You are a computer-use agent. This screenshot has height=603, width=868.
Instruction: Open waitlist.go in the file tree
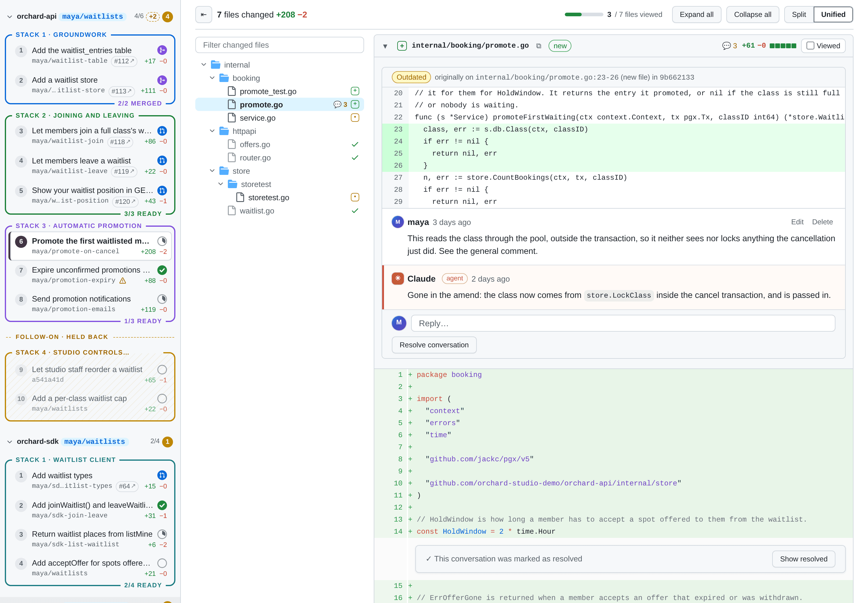279,211
